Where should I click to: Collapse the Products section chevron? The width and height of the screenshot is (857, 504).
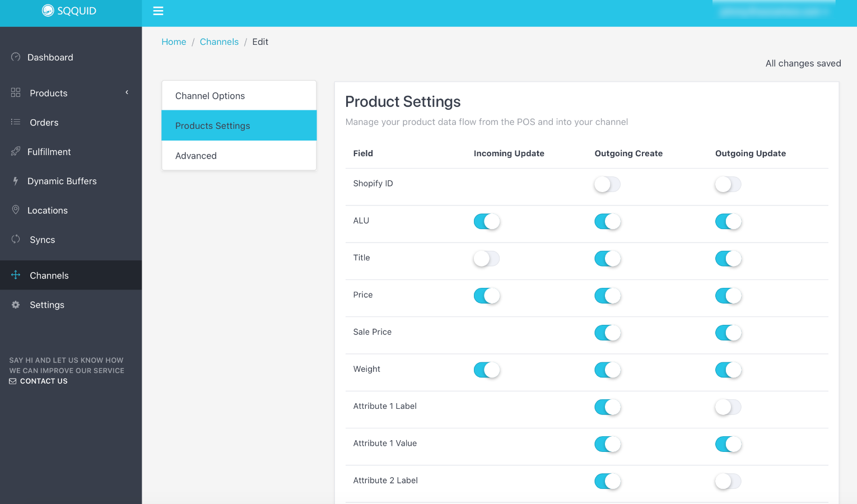pyautogui.click(x=127, y=92)
